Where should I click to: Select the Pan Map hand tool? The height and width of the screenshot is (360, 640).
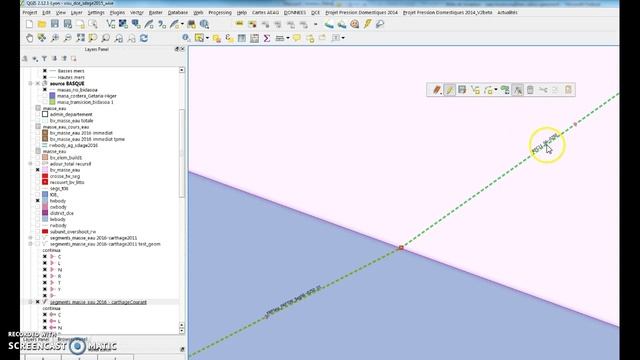point(29,38)
